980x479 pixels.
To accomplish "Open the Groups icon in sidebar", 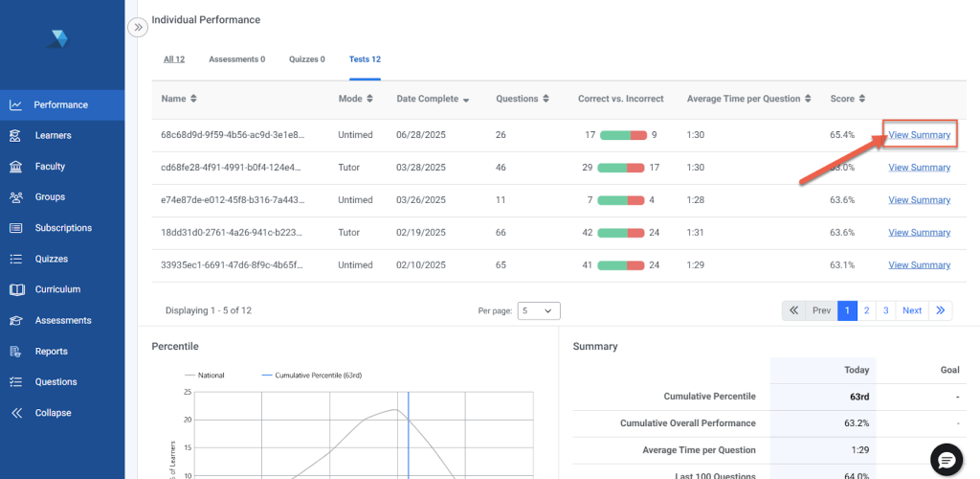I will click(15, 197).
